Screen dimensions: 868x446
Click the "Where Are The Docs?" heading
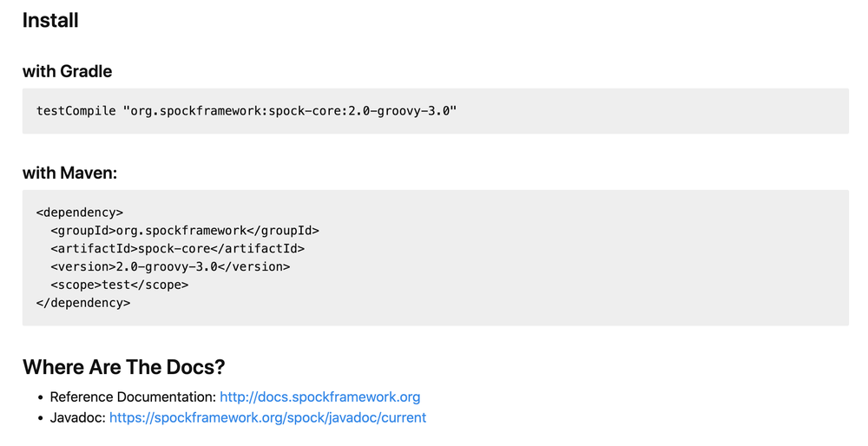pyautogui.click(x=123, y=367)
